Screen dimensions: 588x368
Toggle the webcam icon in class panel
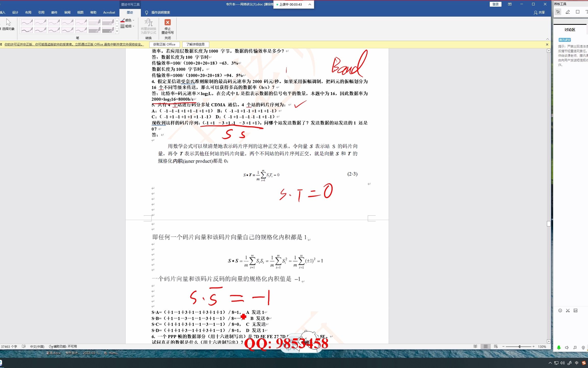point(583,347)
